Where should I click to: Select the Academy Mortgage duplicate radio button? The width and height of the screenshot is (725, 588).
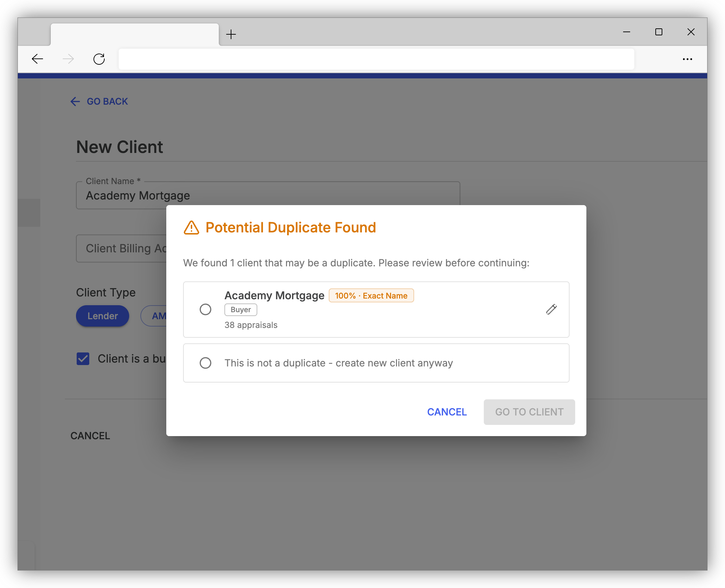click(205, 309)
